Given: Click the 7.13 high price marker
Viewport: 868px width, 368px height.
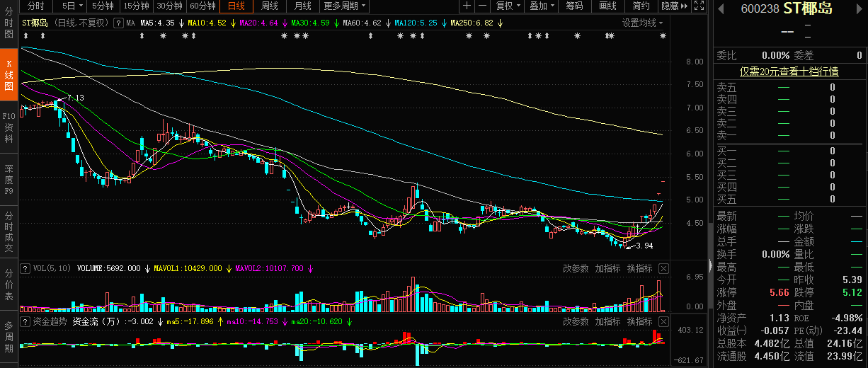Looking at the screenshot, I should click(75, 98).
